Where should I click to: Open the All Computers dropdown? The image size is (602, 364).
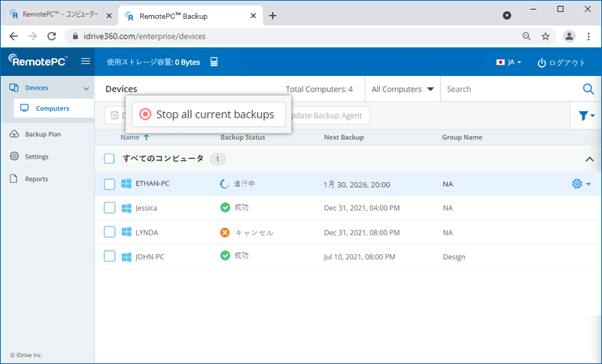coord(403,89)
